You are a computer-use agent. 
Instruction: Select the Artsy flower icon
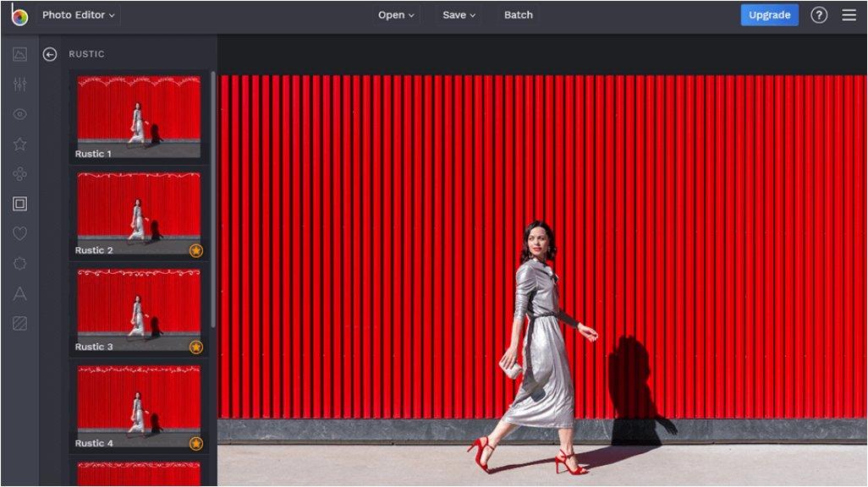pyautogui.click(x=19, y=174)
